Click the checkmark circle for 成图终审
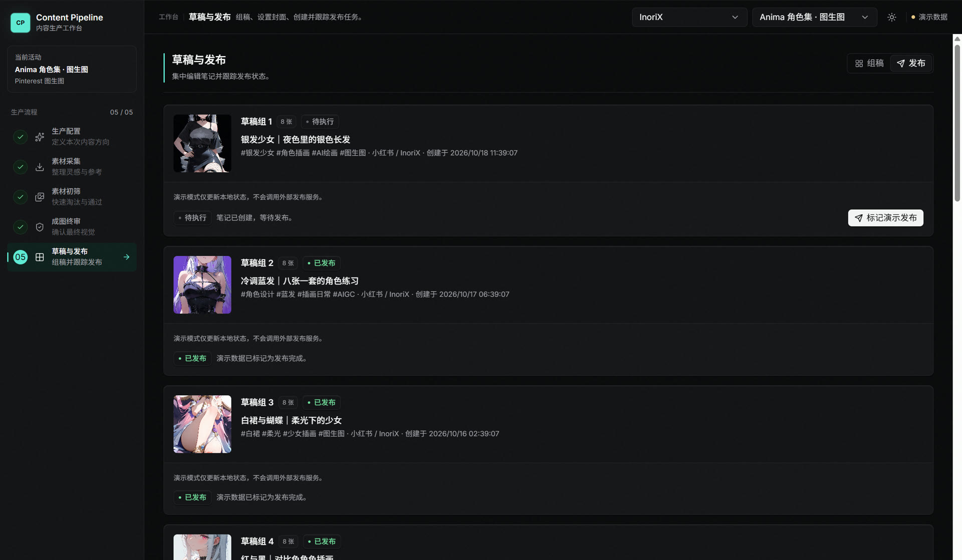This screenshot has height=560, width=962. point(20,227)
